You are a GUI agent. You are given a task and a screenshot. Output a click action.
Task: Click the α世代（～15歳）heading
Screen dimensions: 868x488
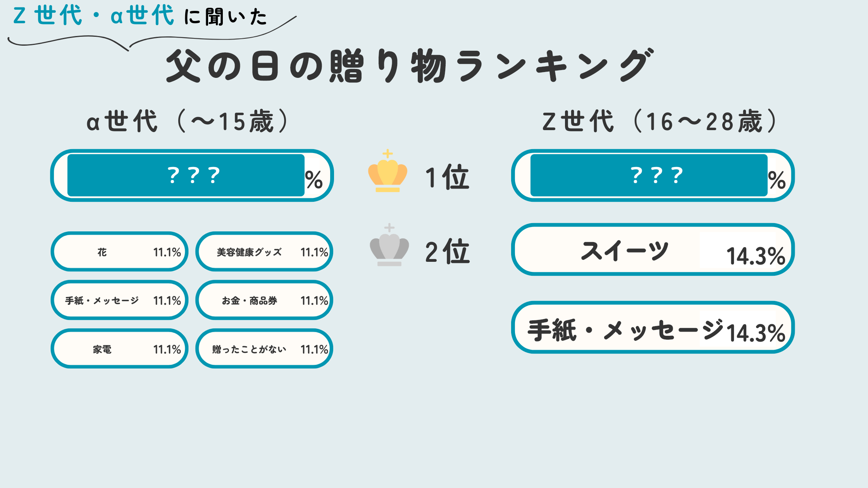(188, 121)
